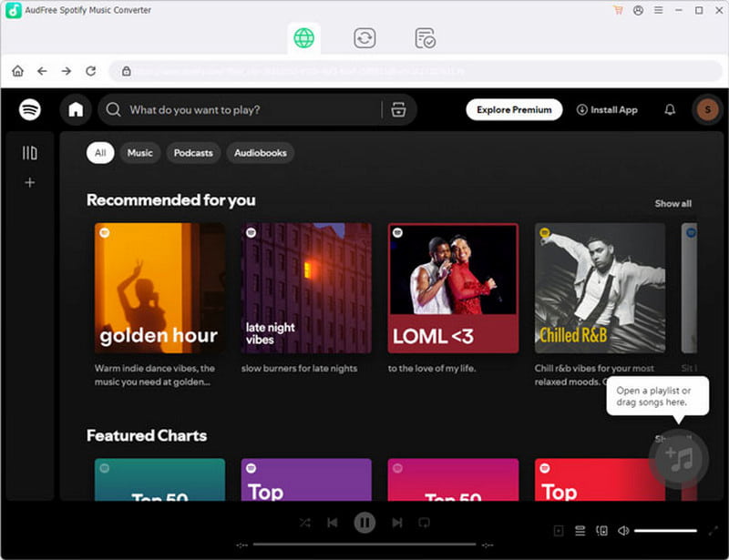Click Show all for Recommended for you
This screenshot has width=729, height=560.
[673, 204]
